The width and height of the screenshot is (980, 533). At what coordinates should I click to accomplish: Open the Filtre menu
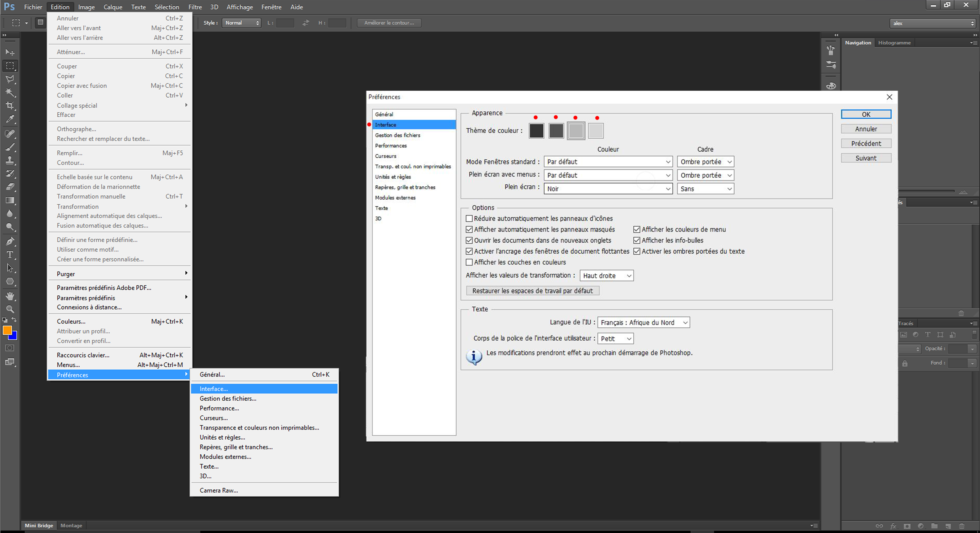click(x=195, y=7)
